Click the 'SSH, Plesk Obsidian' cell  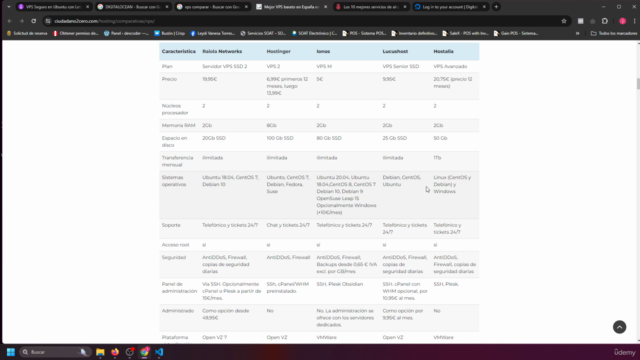pyautogui.click(x=340, y=284)
